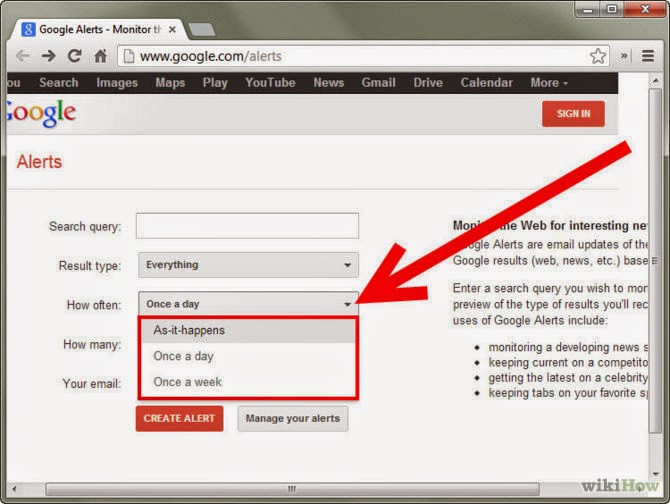Click the vertical scrollbar down arrow
The image size is (670, 504).
[655, 473]
